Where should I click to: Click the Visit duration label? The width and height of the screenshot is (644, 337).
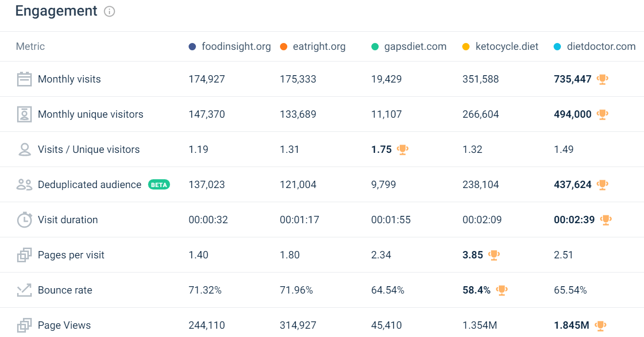tap(68, 220)
